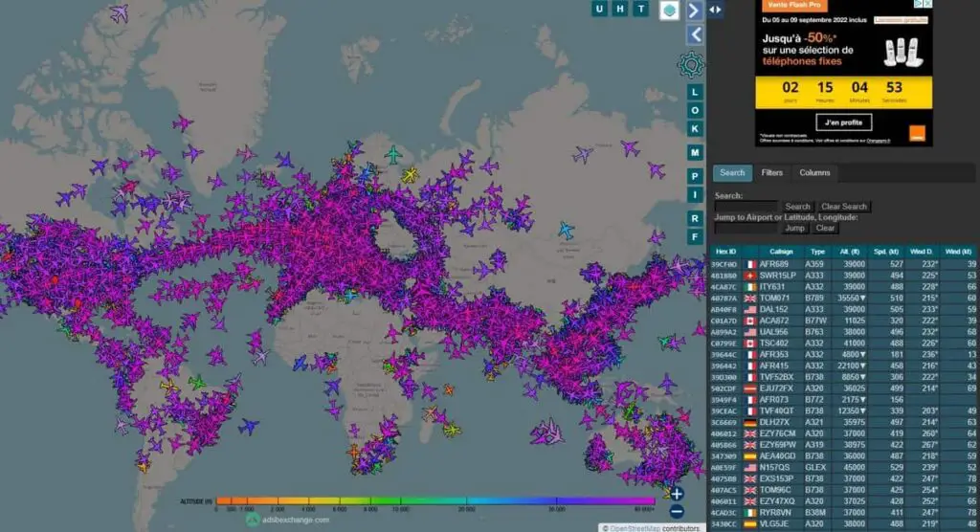Screen dimensions: 980x532
Task: Switch to the Columns tab
Action: [x=814, y=173]
